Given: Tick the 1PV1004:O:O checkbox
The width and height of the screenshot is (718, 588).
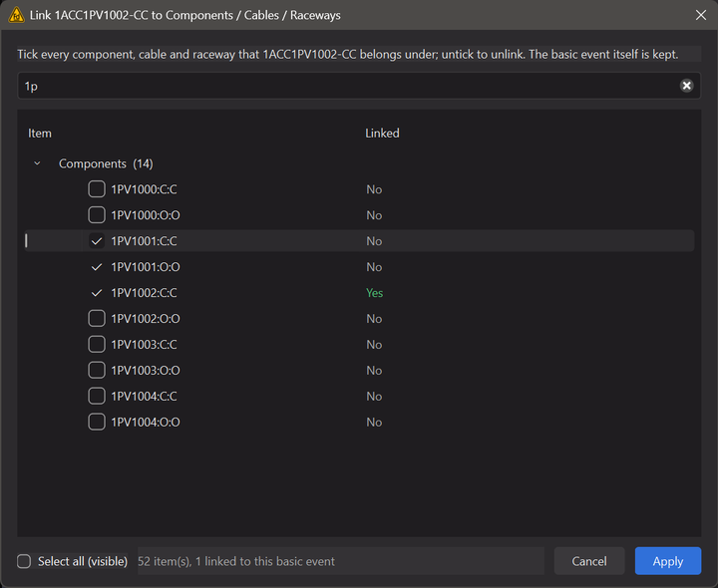Looking at the screenshot, I should tap(97, 422).
